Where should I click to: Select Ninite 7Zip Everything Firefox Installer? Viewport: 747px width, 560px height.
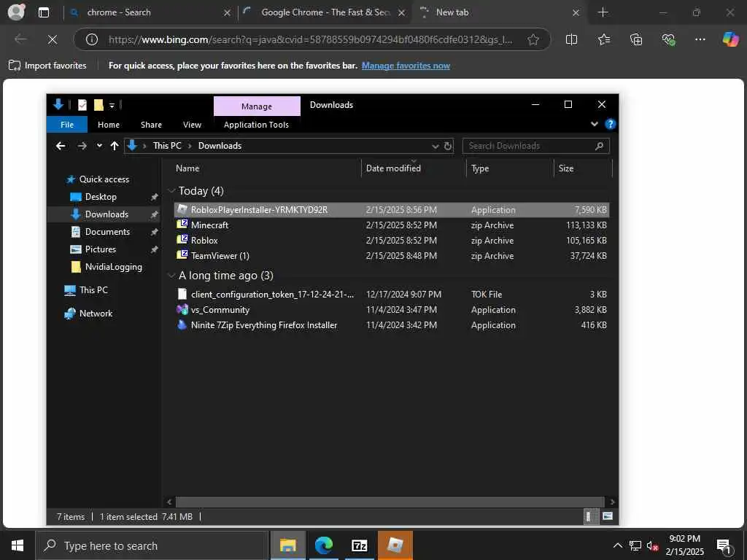(392, 324)
